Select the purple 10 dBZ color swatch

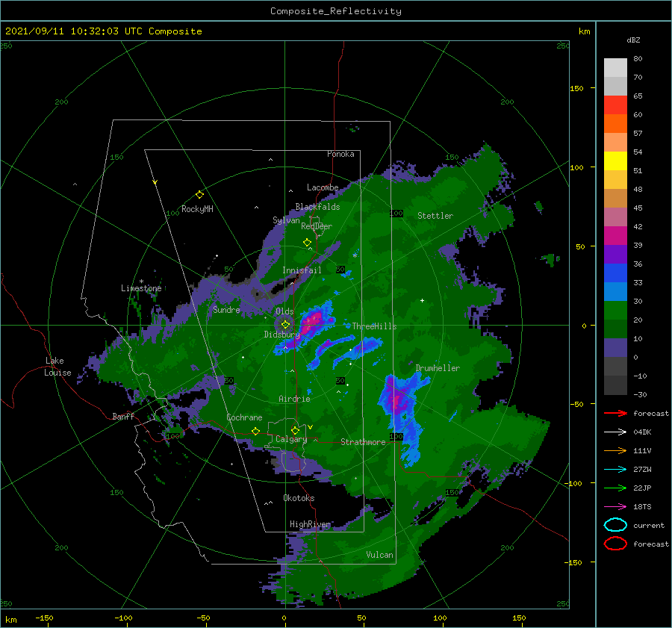[x=615, y=347]
